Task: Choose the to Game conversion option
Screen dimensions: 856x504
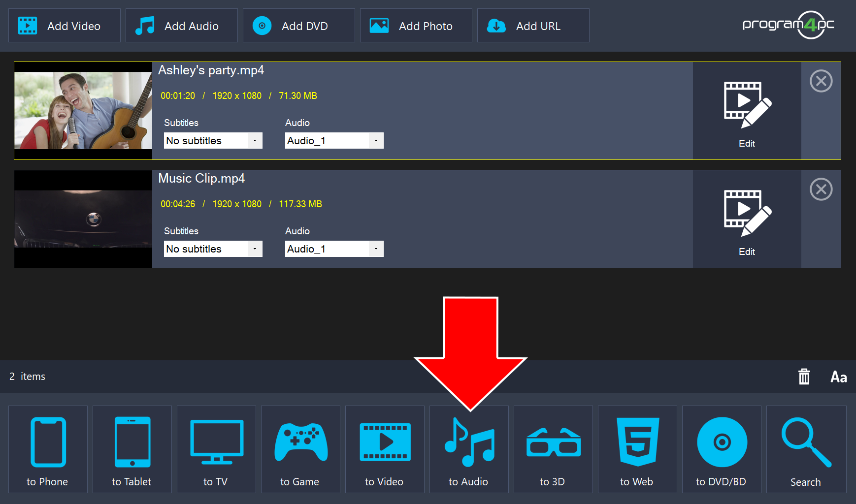Action: click(x=300, y=449)
